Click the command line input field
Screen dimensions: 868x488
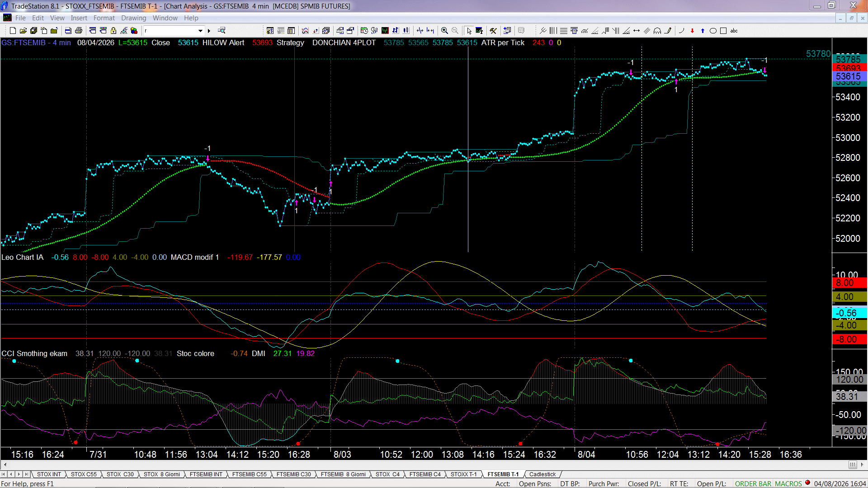[170, 31]
